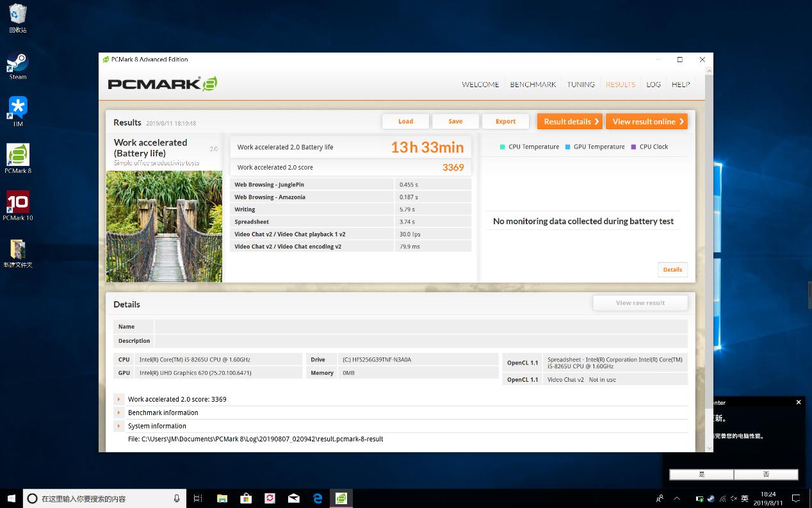Screen dimensions: 812x508
Task: Click the Details button under monitoring
Action: pos(672,270)
